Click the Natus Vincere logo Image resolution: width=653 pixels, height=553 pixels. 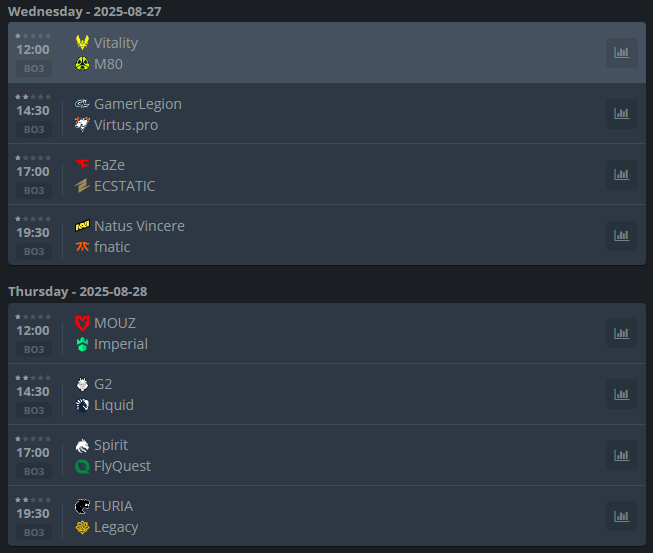82,226
